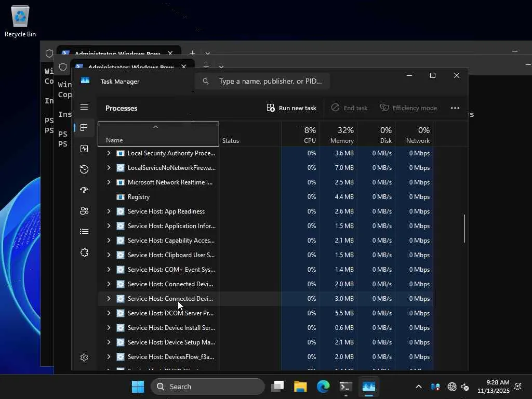Sort by the Network column header
532x399 pixels.
414,134
